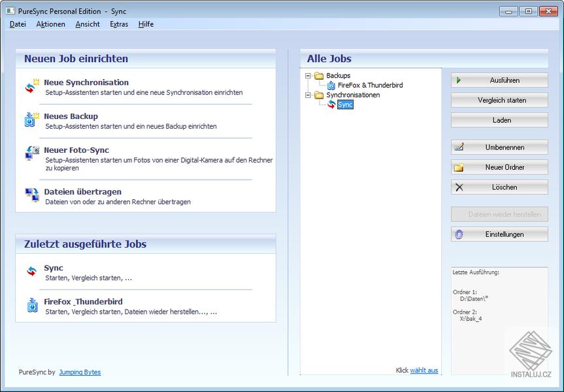The width and height of the screenshot is (564, 392).
Task: Click the D:\Daten\* path text
Action: pyautogui.click(x=474, y=299)
